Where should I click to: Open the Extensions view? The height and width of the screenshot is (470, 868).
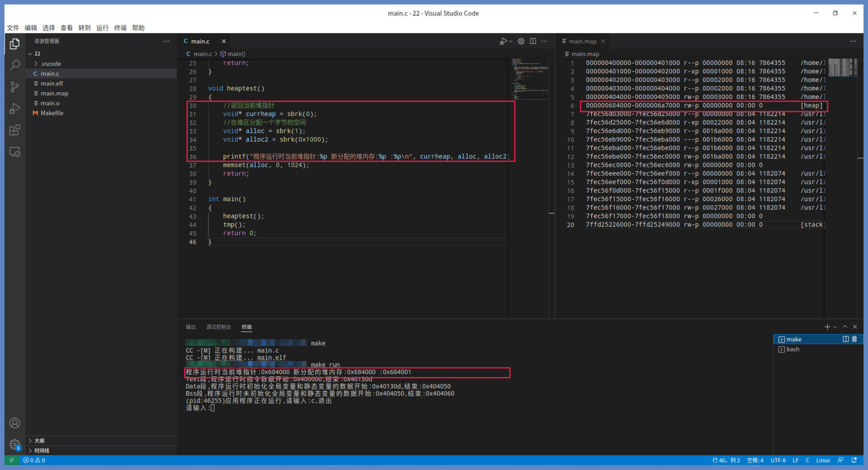(15, 130)
